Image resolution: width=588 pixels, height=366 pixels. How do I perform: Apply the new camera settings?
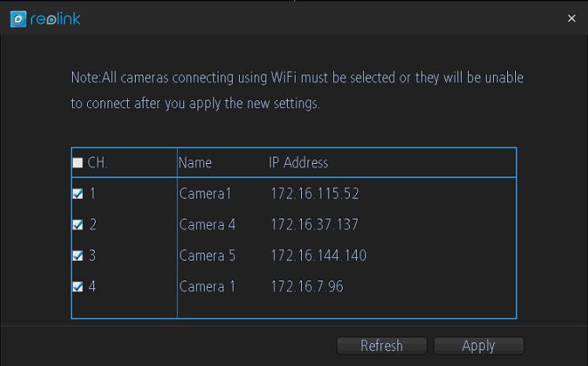(478, 346)
